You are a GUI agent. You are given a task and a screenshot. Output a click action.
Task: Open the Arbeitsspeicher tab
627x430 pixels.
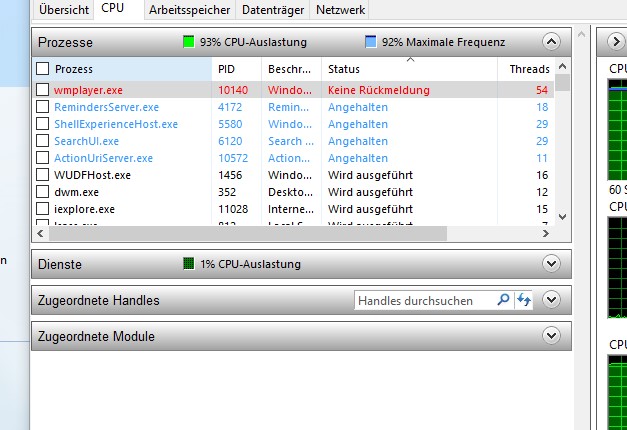click(x=190, y=10)
